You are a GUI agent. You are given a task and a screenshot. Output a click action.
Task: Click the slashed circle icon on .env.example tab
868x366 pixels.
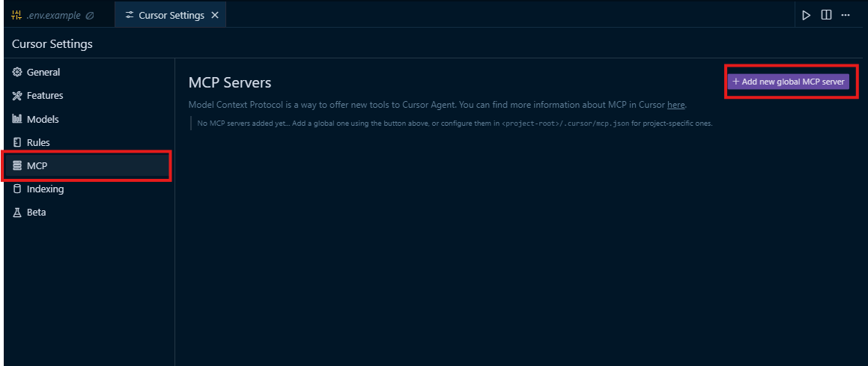pos(90,16)
